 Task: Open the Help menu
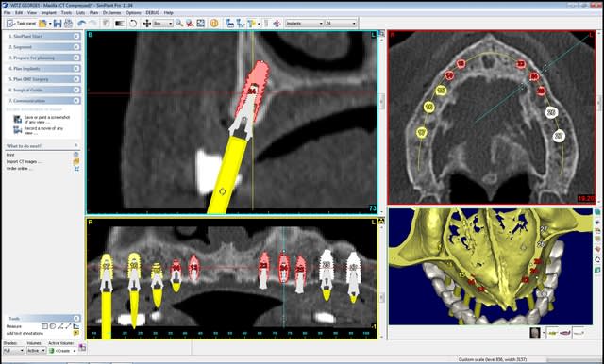[168, 12]
